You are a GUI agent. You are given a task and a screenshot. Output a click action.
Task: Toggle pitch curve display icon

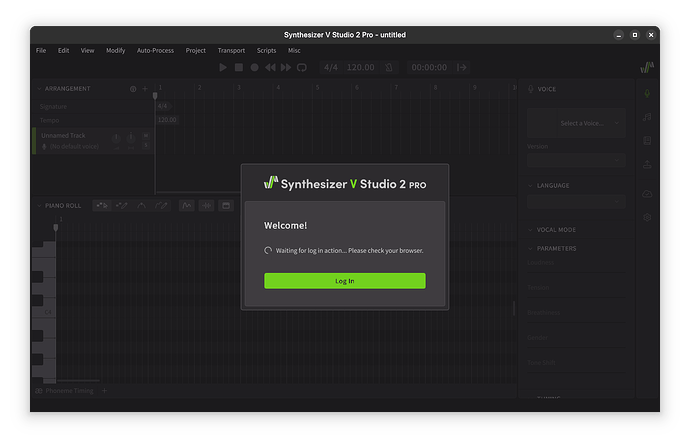click(187, 206)
